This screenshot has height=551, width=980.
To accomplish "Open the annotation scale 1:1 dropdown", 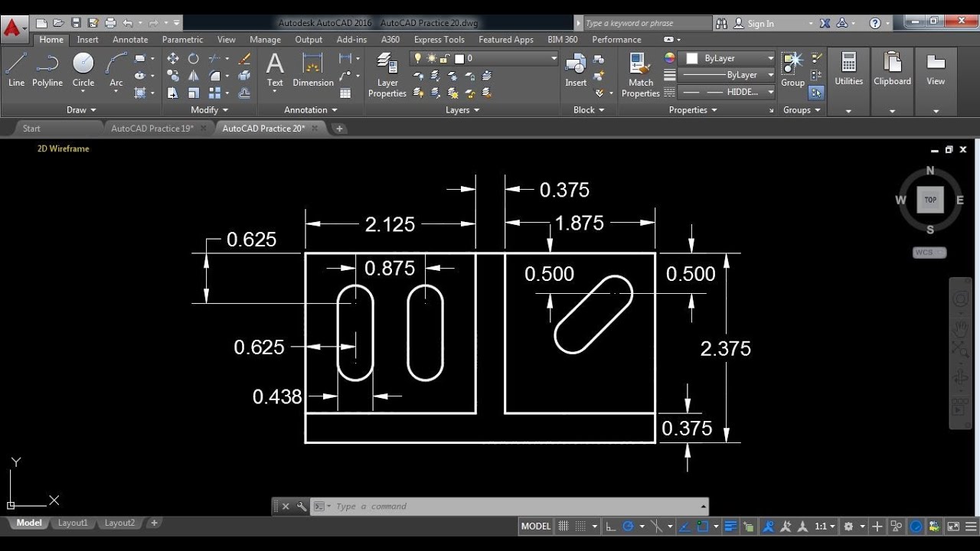I will point(825,527).
